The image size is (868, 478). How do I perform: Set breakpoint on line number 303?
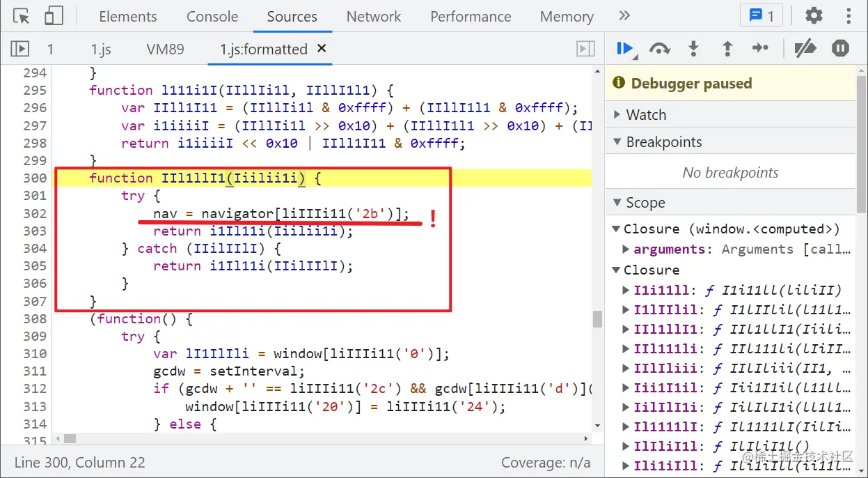tap(34, 231)
